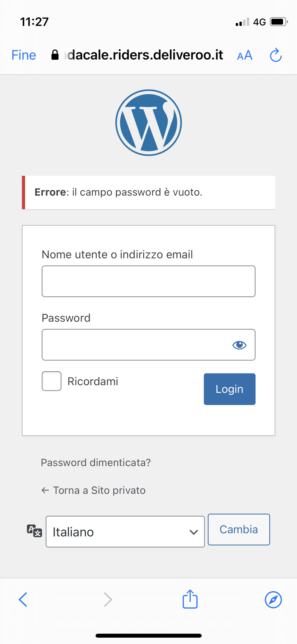
Task: Tap the padlock security icon
Action: pyautogui.click(x=55, y=55)
